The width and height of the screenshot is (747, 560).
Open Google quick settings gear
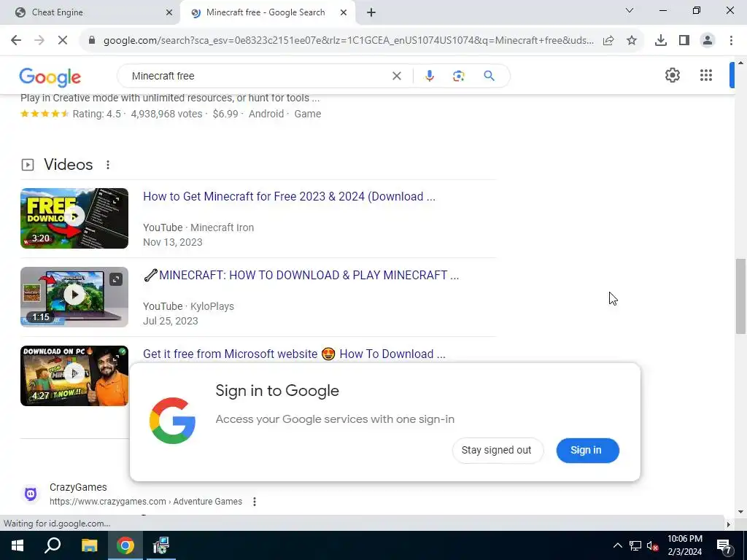(672, 75)
